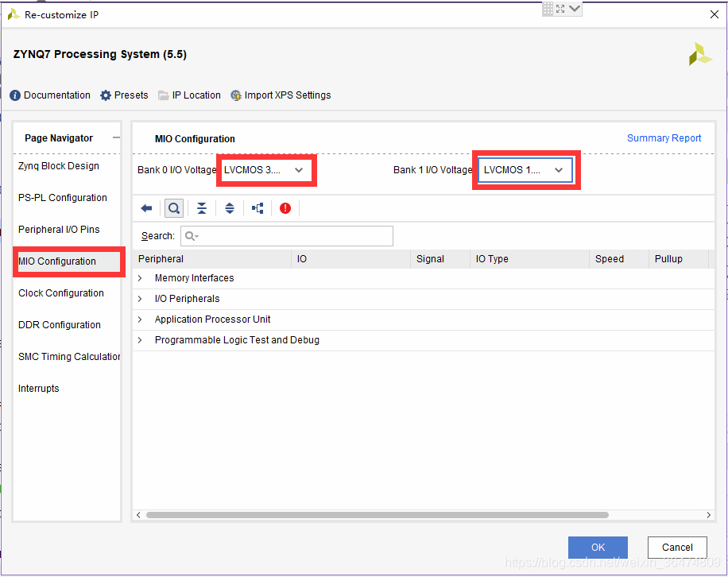Expand the I/O Peripherals tree row
The image size is (728, 577).
click(x=141, y=299)
